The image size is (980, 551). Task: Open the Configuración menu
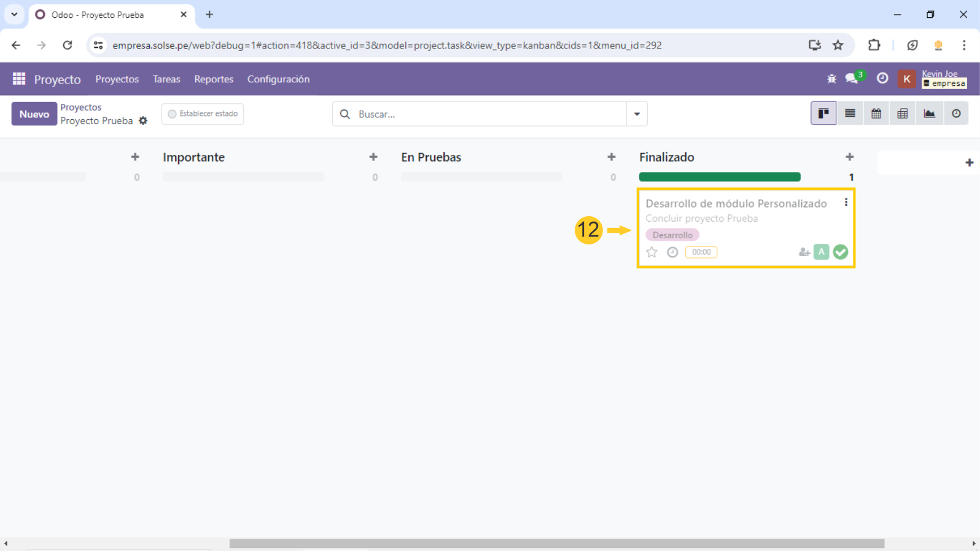278,79
